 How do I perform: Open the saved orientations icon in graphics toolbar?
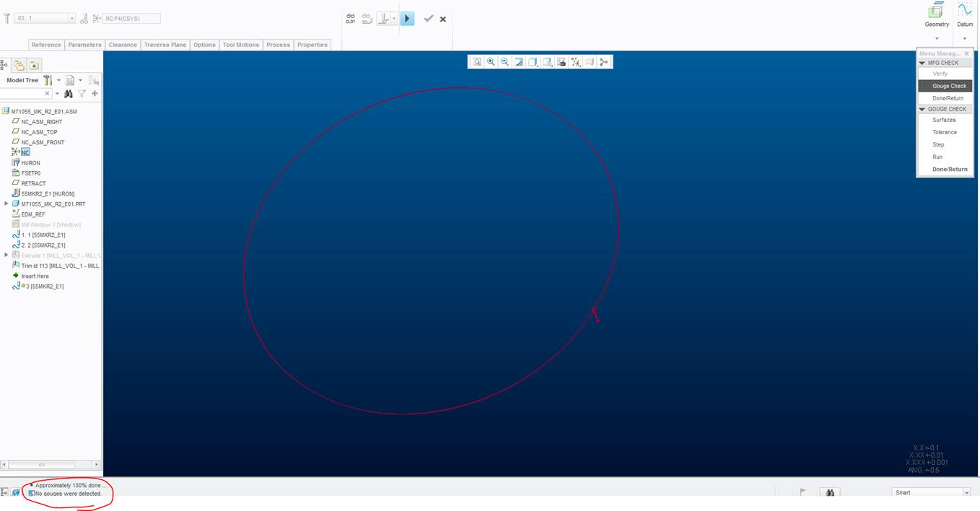point(547,62)
